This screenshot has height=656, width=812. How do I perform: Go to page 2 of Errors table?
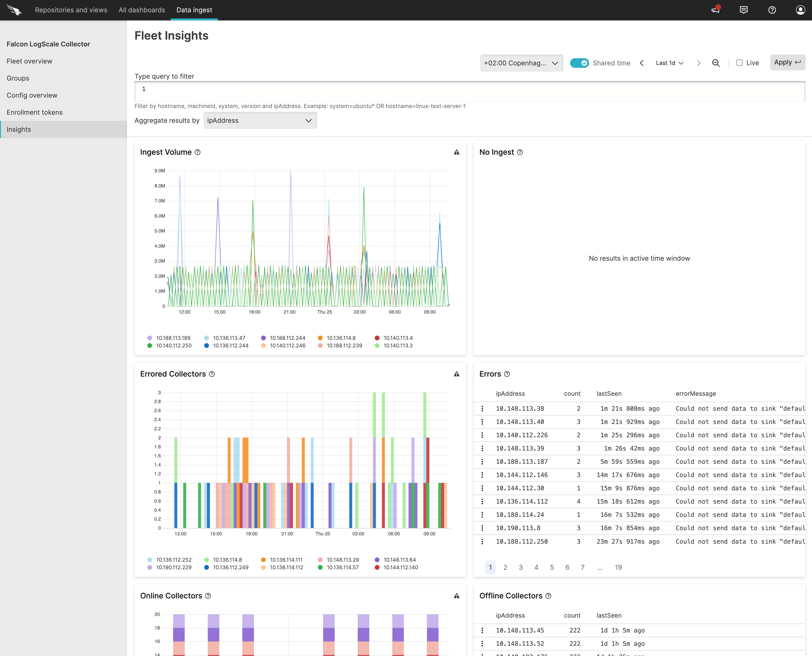(505, 567)
